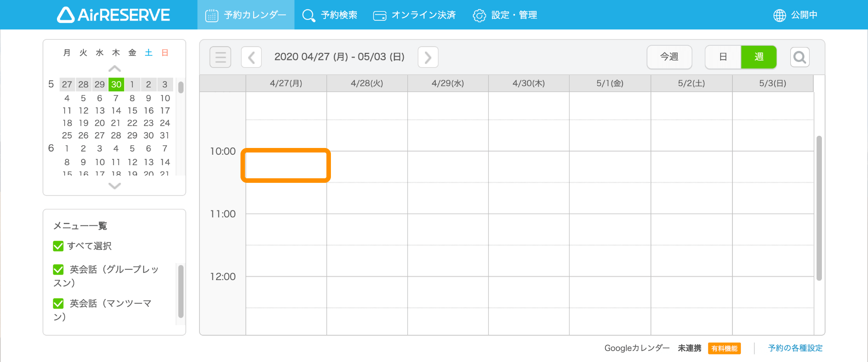Switch to 週 view
The image size is (868, 362).
point(759,57)
